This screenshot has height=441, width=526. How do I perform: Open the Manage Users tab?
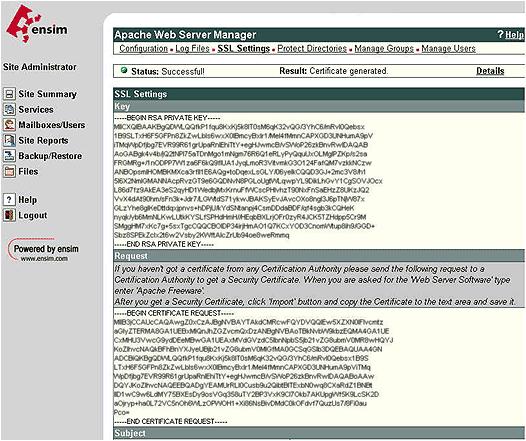(449, 49)
